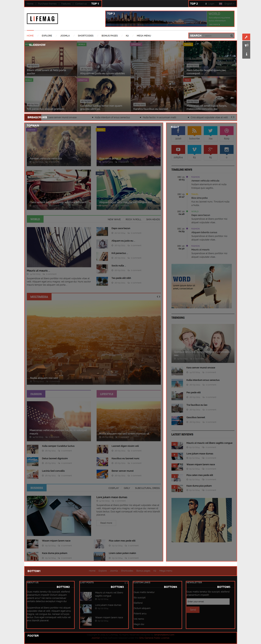The image size is (261, 644).
Task: Open the English language dropdown
Action: pyautogui.click(x=227, y=4)
